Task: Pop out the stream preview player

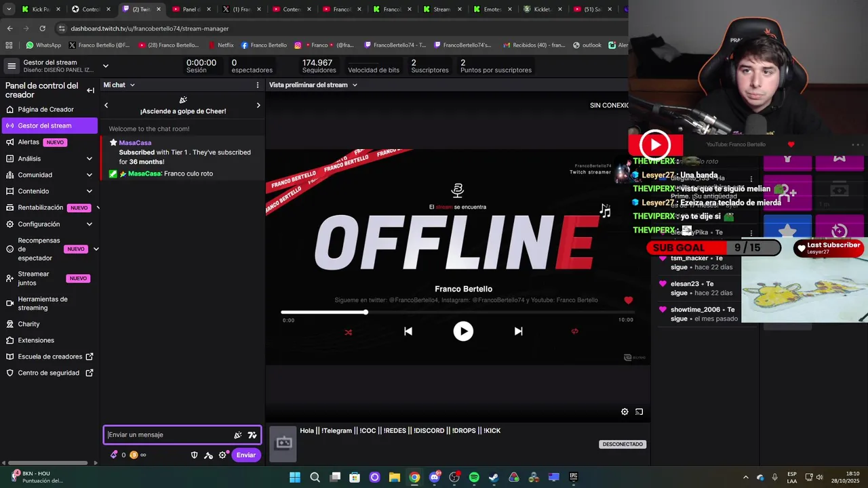Action: coord(639,411)
